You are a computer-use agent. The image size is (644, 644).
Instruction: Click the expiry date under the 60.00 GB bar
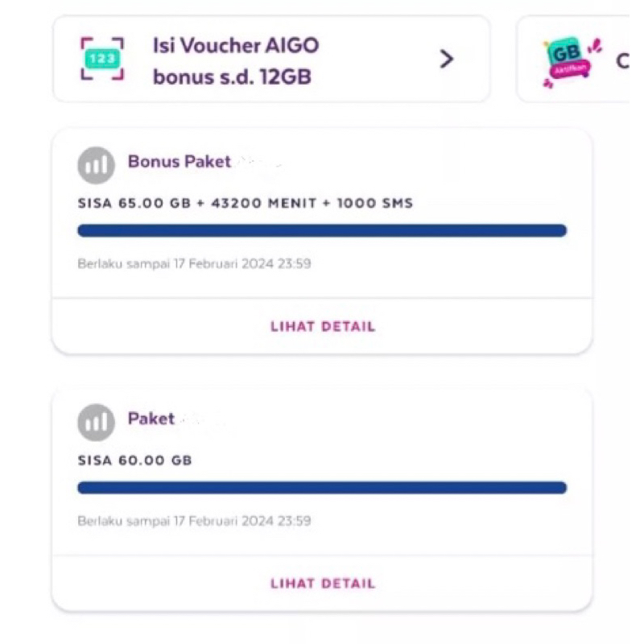194,521
